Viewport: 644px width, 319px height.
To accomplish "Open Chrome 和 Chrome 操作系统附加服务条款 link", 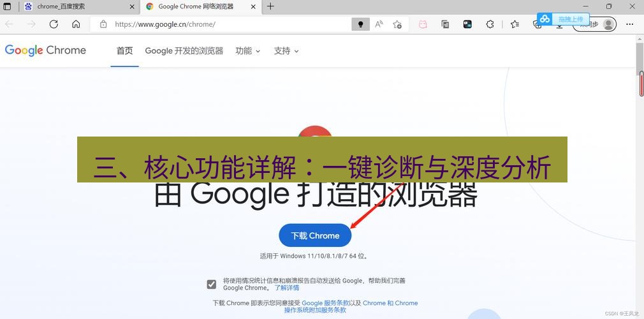I will [351, 306].
